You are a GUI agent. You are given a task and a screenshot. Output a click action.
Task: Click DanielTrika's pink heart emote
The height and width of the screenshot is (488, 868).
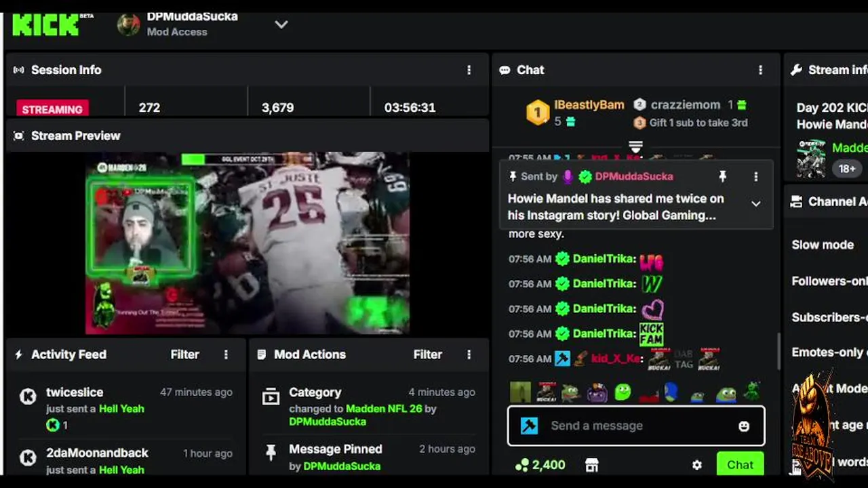652,309
